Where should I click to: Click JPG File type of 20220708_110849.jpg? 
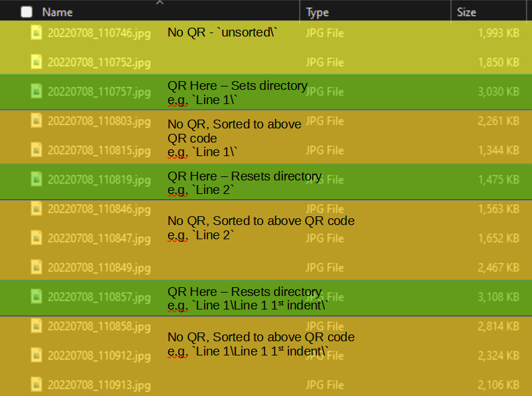click(x=325, y=268)
